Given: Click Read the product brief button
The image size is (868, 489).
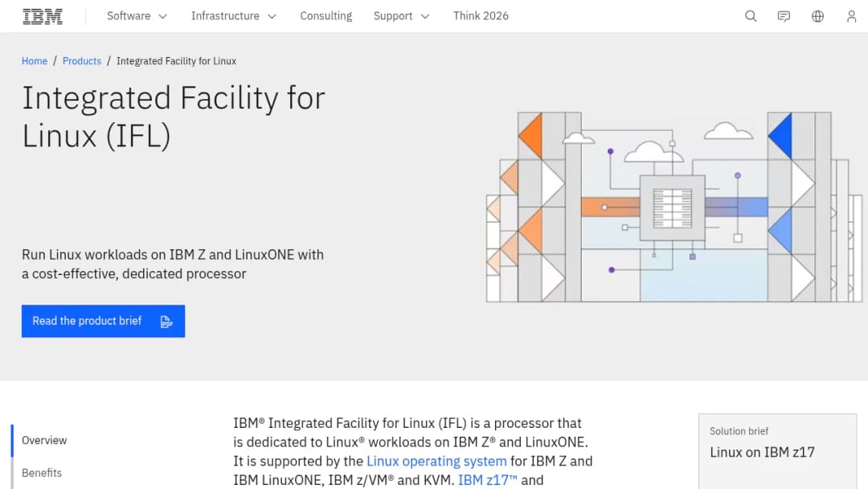Looking at the screenshot, I should [103, 321].
